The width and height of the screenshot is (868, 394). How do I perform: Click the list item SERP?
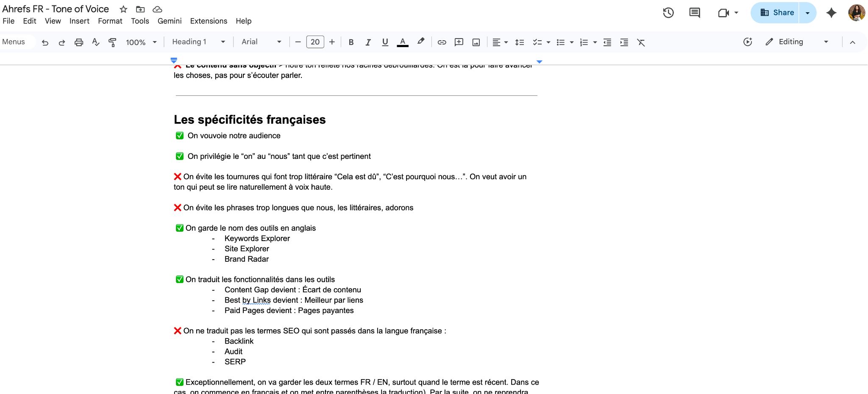tap(235, 362)
